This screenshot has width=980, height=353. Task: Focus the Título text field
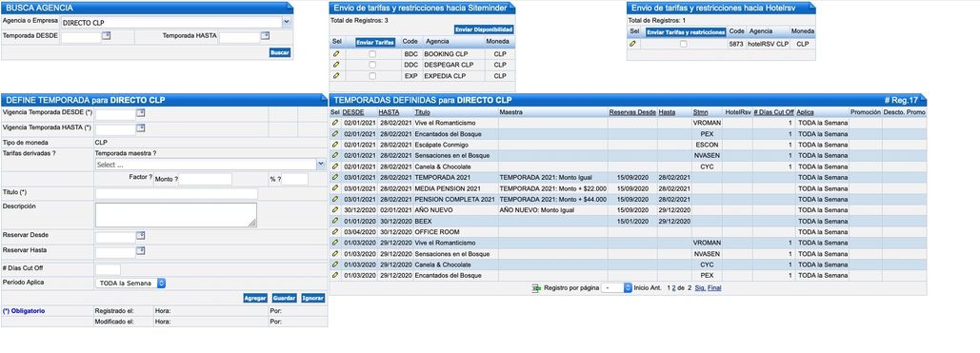[176, 194]
